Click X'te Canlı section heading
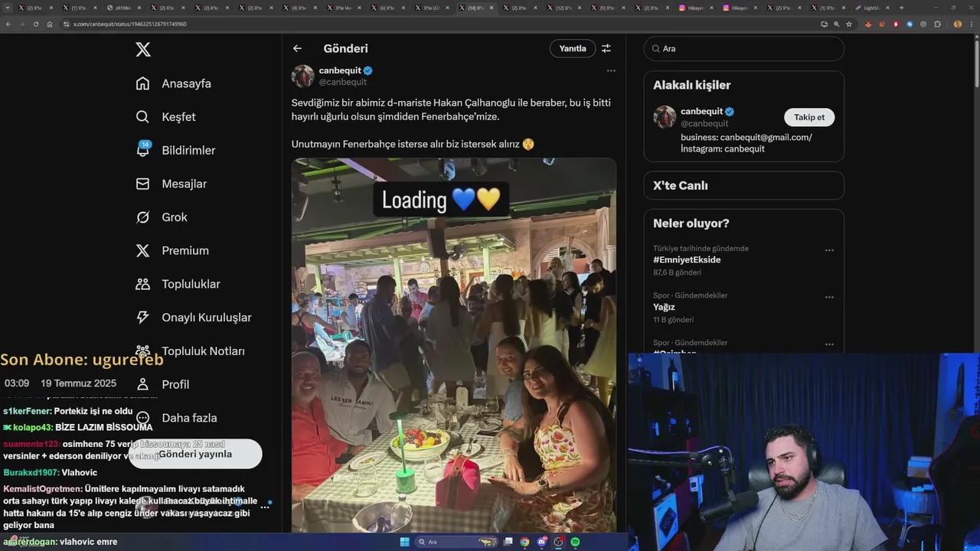 [681, 185]
